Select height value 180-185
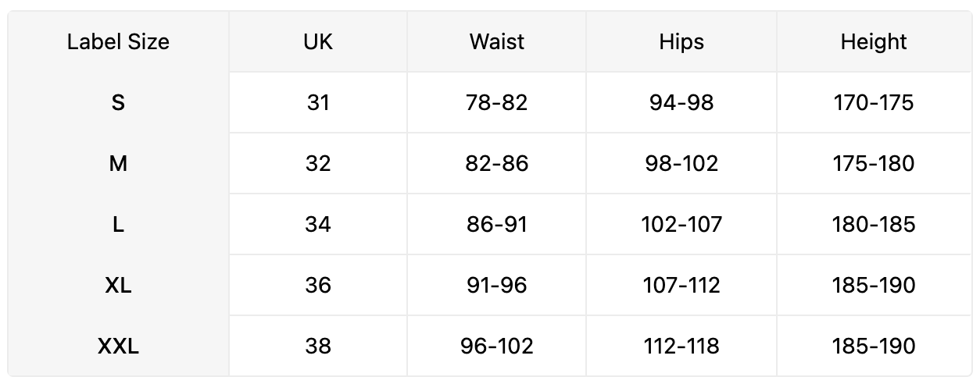This screenshot has width=980, height=384. 874,224
